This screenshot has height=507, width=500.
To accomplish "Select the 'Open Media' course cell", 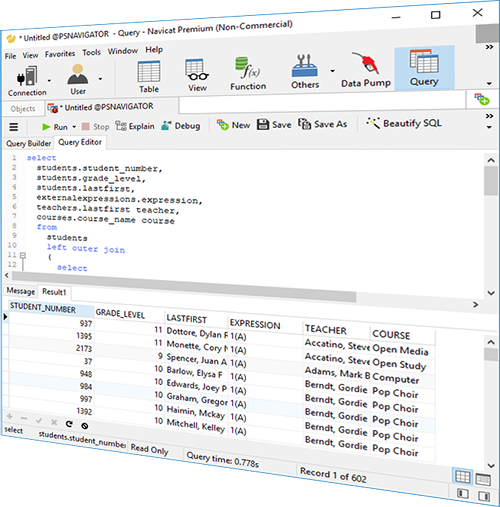I will pyautogui.click(x=403, y=350).
